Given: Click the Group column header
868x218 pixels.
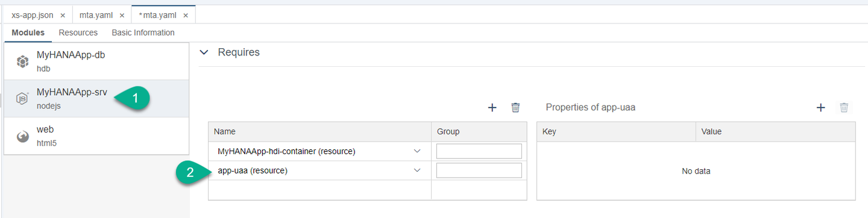Looking at the screenshot, I should click(479, 131).
